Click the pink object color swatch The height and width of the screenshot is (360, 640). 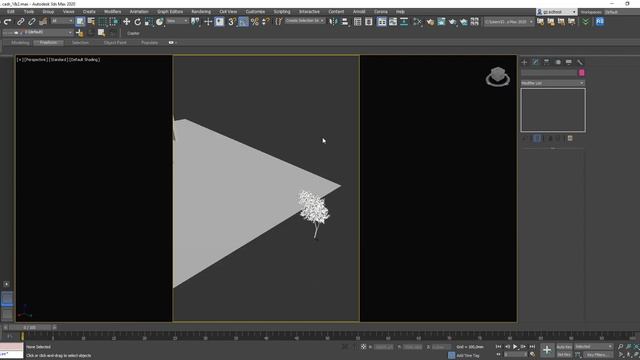(582, 73)
